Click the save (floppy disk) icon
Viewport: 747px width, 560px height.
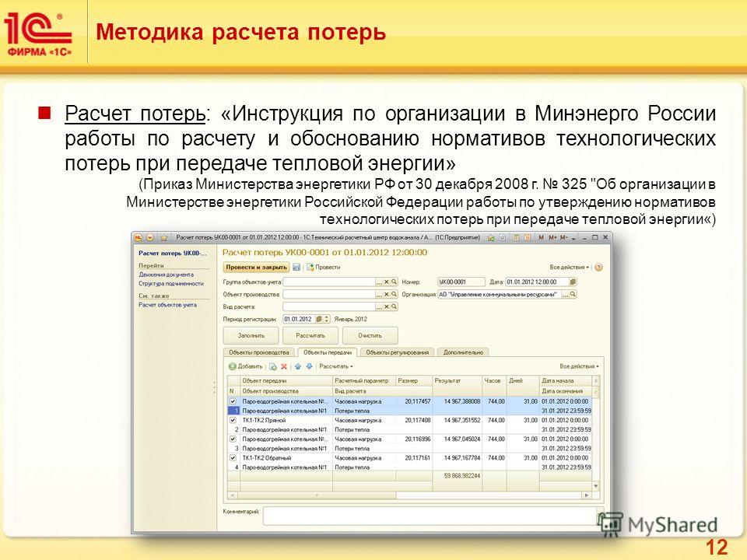[x=296, y=267]
